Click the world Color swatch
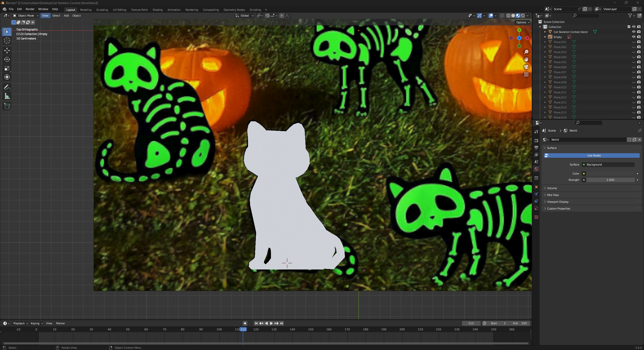The image size is (644, 350). pyautogui.click(x=610, y=174)
